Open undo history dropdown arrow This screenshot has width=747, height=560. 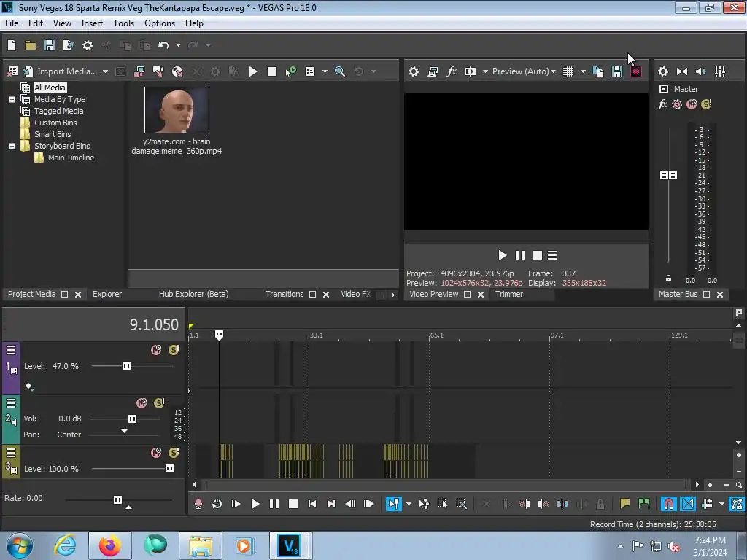tap(178, 45)
